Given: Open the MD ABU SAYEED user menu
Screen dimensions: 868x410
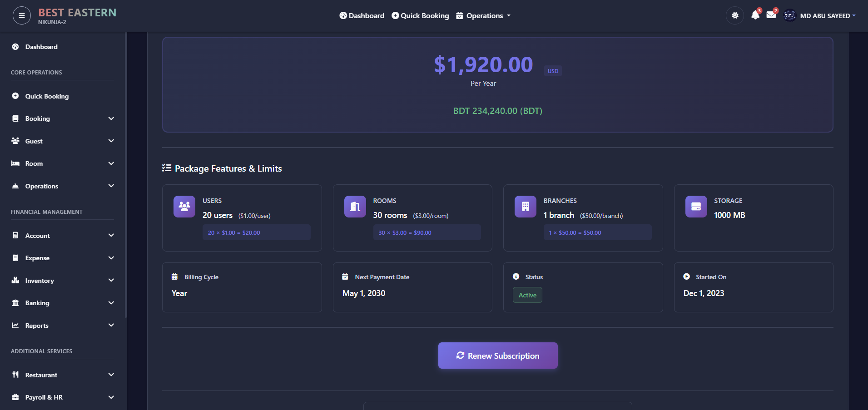Looking at the screenshot, I should tap(827, 15).
